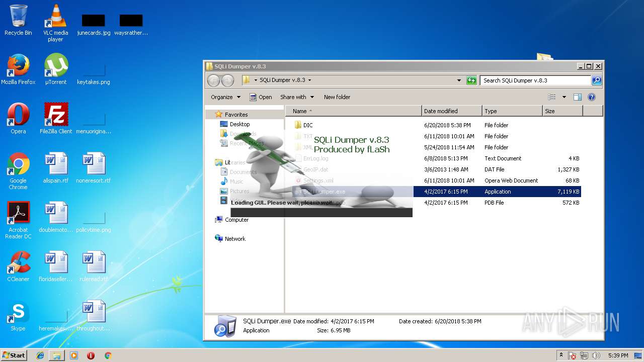Sort files by Type column

pyautogui.click(x=512, y=111)
